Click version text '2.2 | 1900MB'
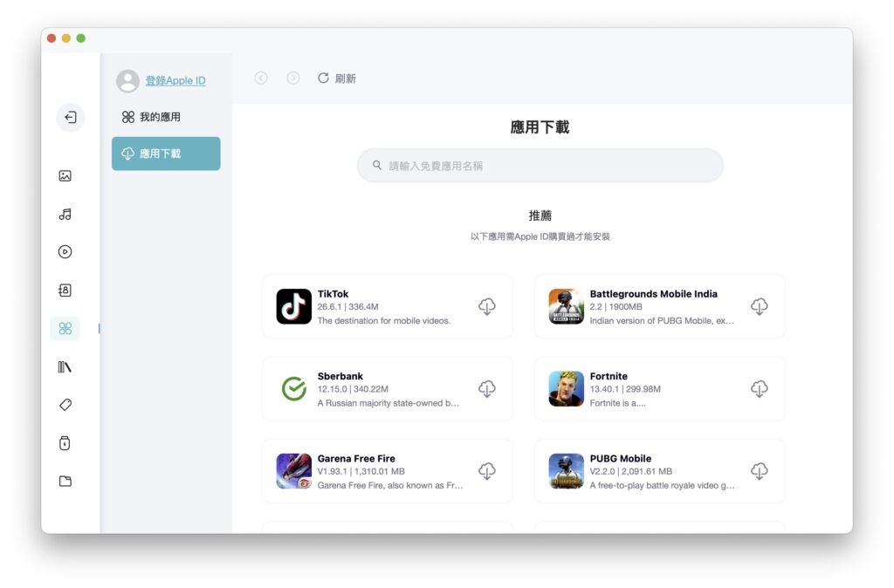The height and width of the screenshot is (588, 894). 615,306
